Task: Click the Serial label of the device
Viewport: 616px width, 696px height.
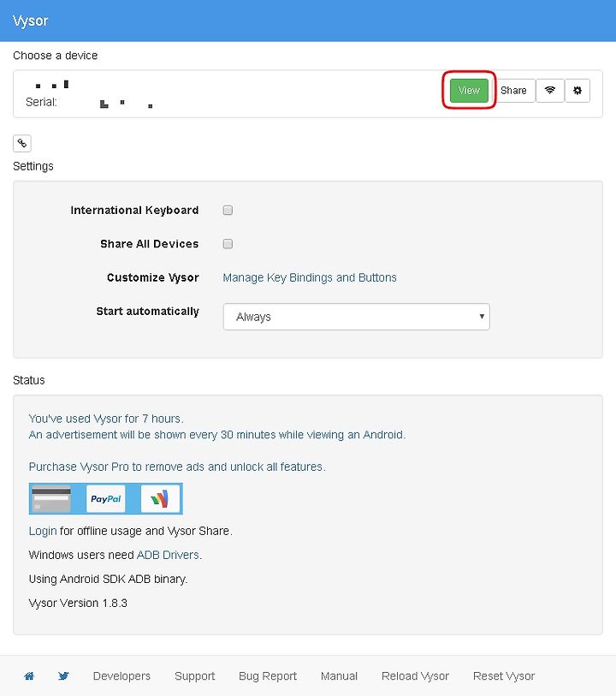Action: 41,102
